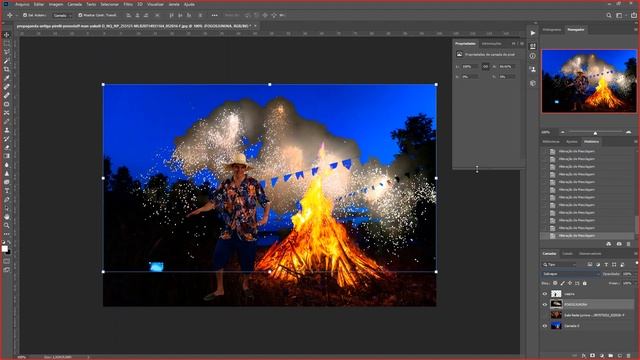
Task: Create new adjustment layer icon
Action: [602, 356]
